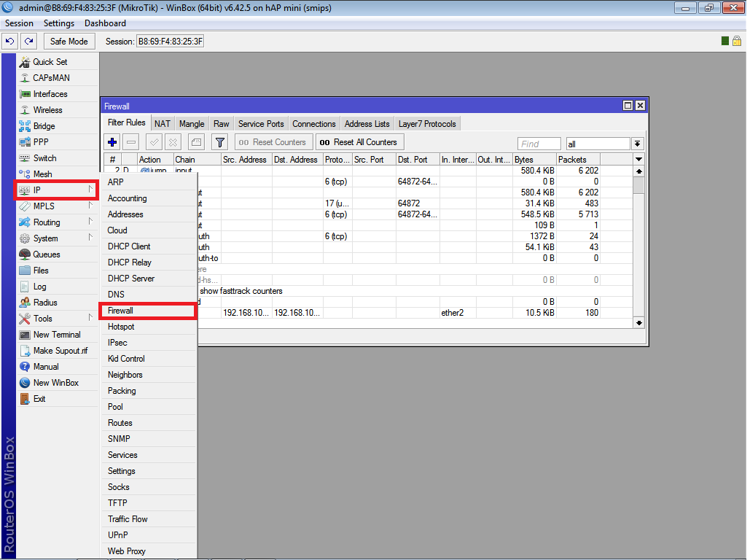
Task: Open the Settings menu
Action: (59, 23)
